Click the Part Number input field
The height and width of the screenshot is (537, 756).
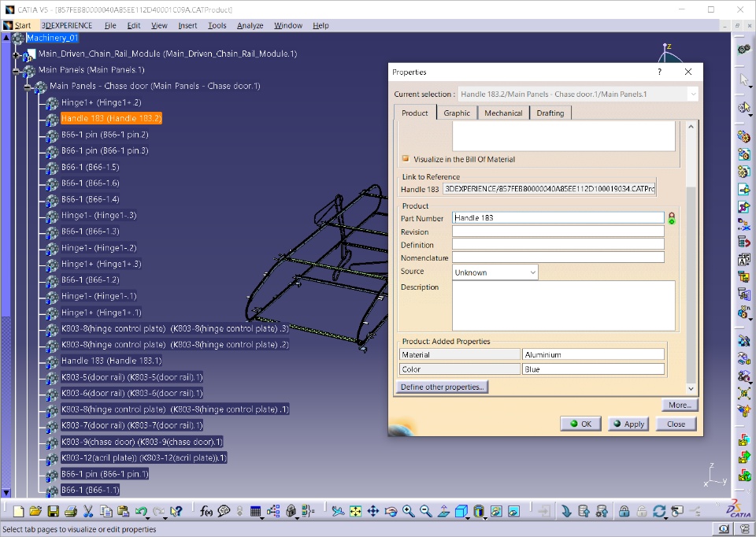[558, 218]
